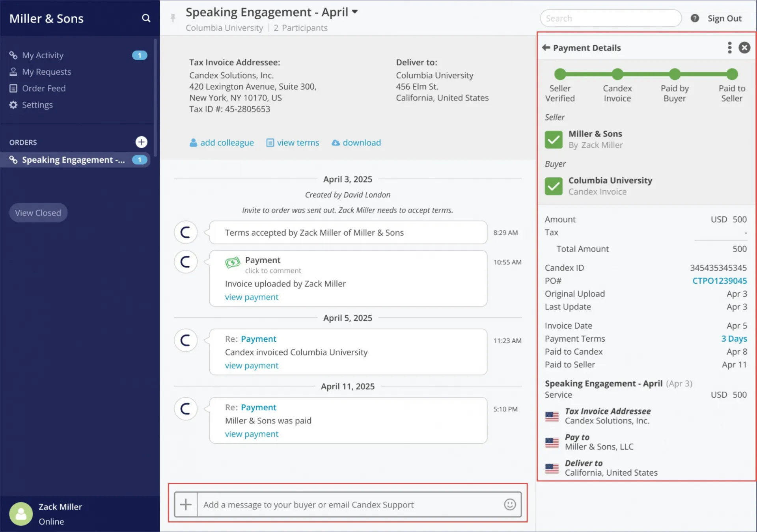Close the Payment Details panel
This screenshot has height=532, width=757.
(x=744, y=48)
